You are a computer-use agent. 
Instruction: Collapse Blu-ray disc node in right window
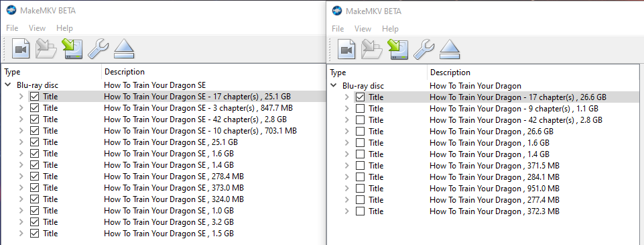[334, 86]
